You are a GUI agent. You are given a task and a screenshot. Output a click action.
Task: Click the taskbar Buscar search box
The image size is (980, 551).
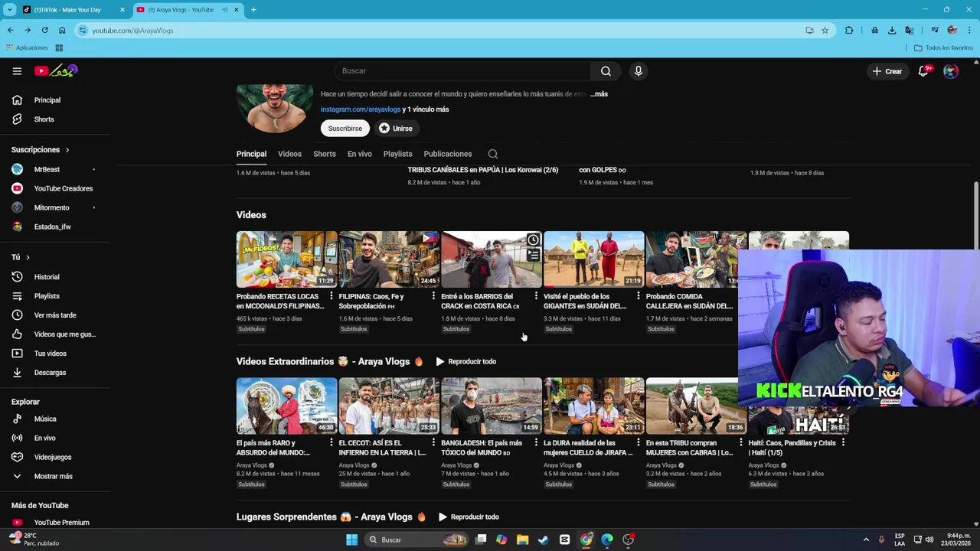(416, 540)
